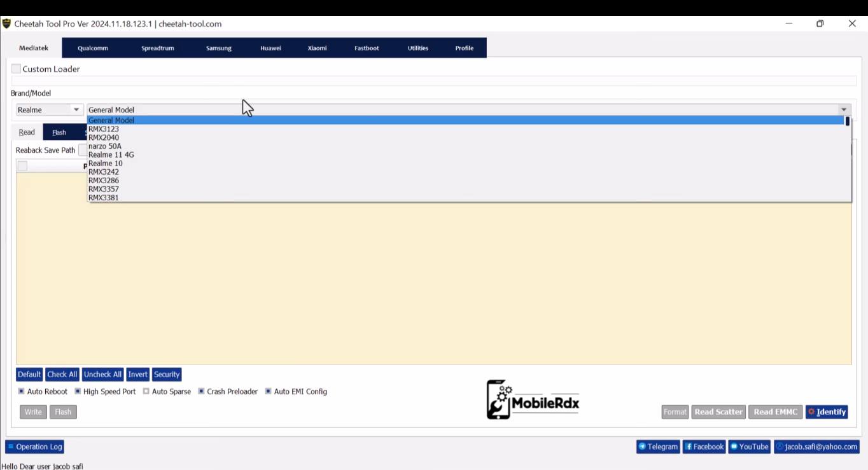Screen dimensions: 868x470
Task: Tick the partition table header checkbox
Action: point(22,166)
